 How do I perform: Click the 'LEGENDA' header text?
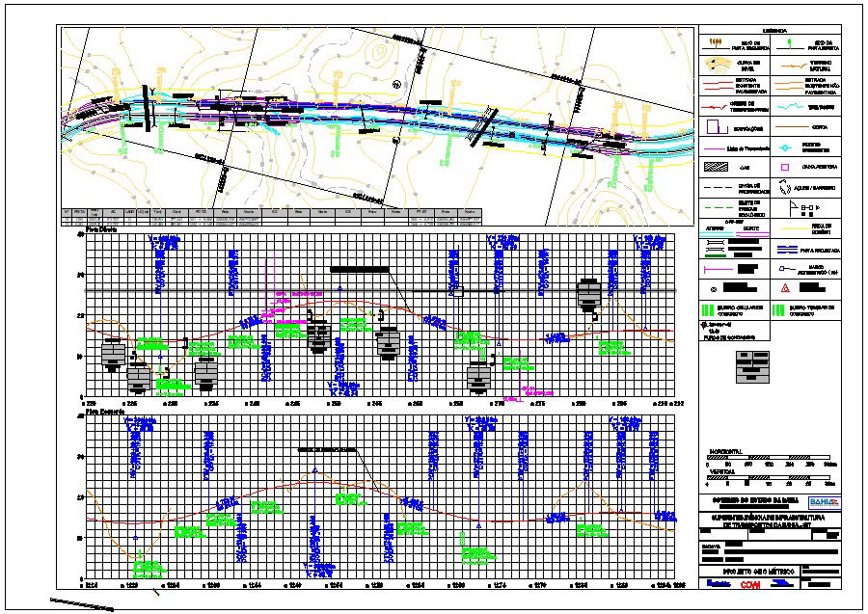(770, 30)
